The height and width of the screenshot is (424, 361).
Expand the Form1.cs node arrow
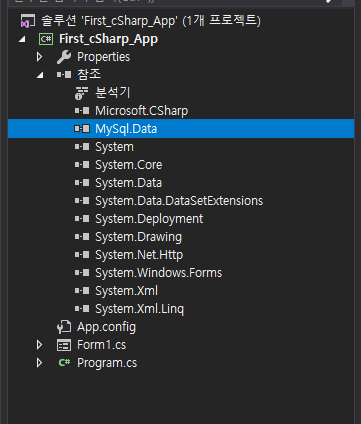pos(39,345)
